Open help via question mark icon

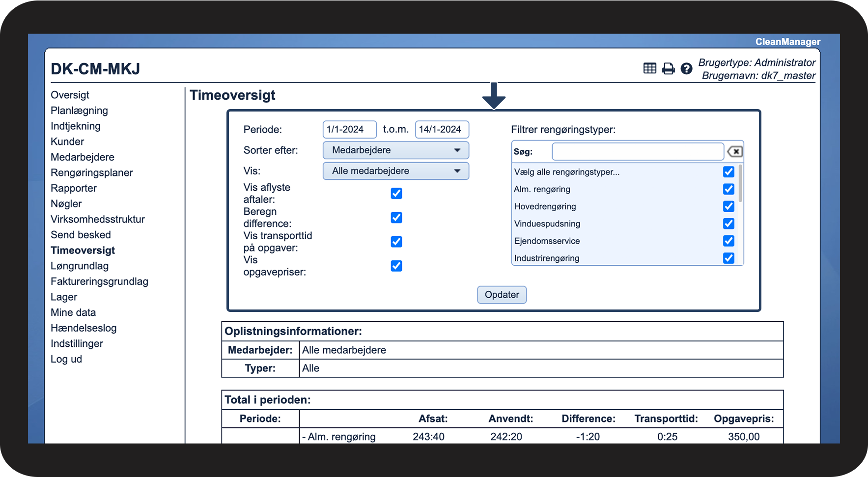tap(686, 68)
